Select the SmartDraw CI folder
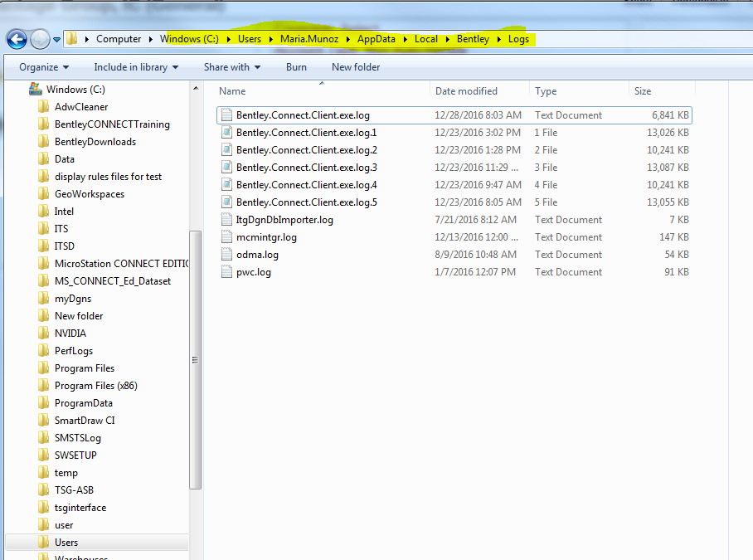This screenshot has width=753, height=560. point(85,421)
